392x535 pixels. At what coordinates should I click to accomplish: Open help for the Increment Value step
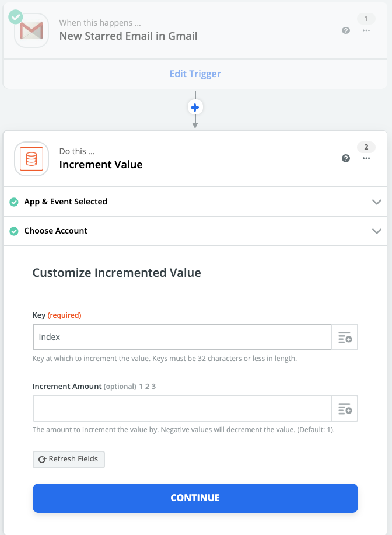pos(346,158)
